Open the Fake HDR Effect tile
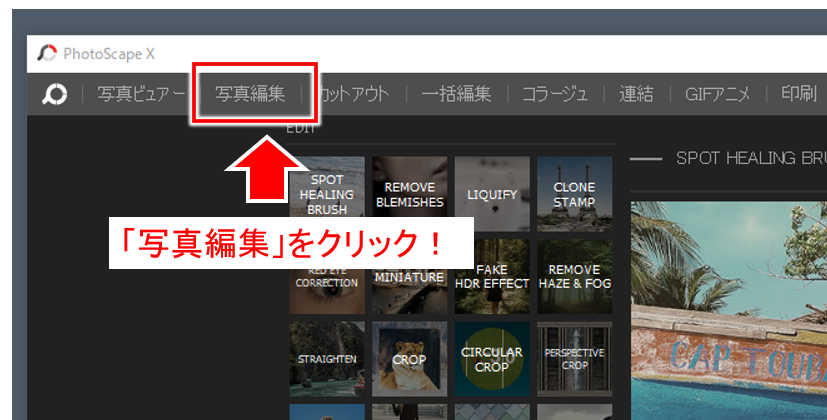Screen dimensions: 827x420 [x=492, y=276]
